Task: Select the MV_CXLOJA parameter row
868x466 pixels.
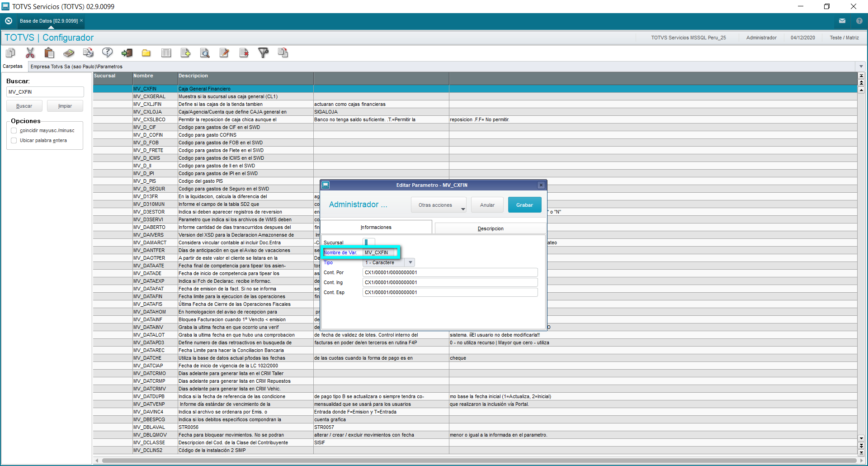Action: click(475, 112)
